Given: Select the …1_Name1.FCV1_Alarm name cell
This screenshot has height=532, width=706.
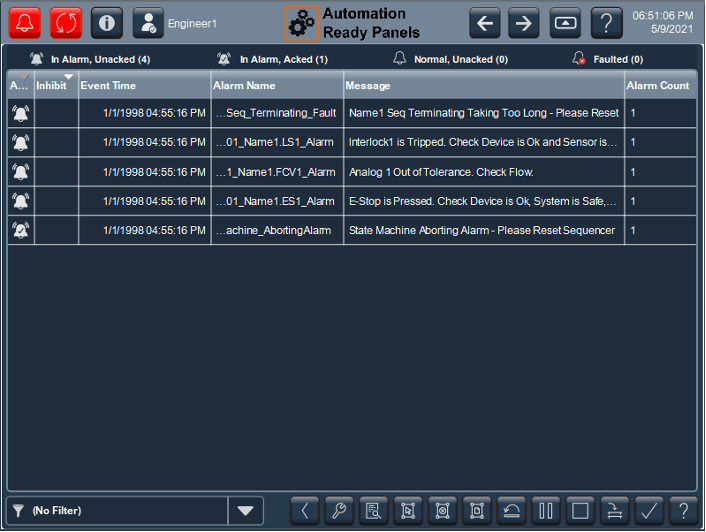Looking at the screenshot, I should pos(277,172).
